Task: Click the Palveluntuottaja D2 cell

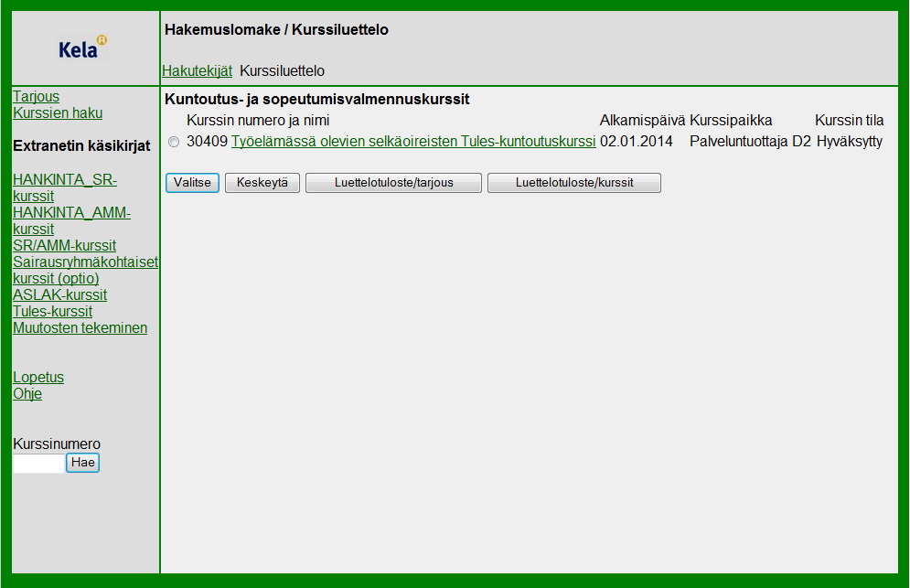Action: pyautogui.click(x=750, y=141)
